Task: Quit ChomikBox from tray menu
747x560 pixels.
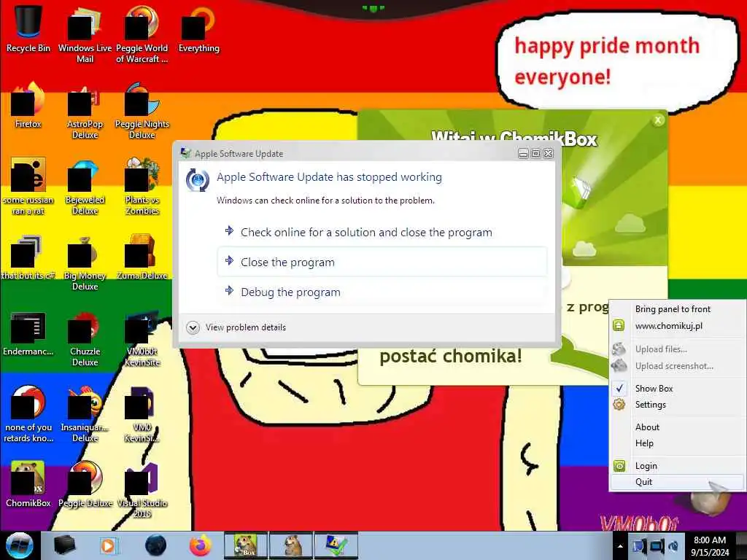Action: [x=677, y=482]
